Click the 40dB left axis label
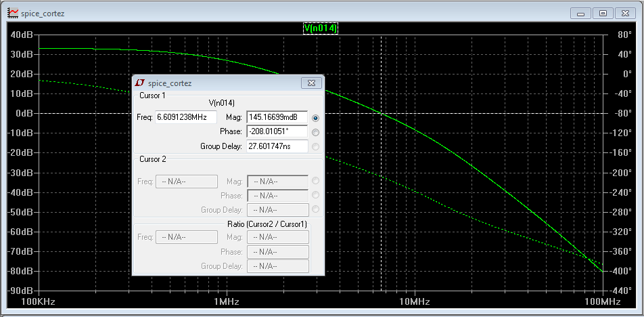 tap(22, 35)
